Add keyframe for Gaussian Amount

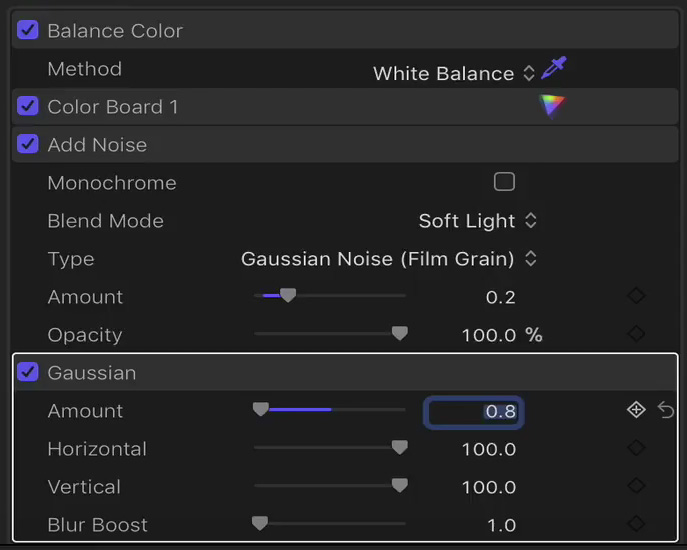(636, 410)
